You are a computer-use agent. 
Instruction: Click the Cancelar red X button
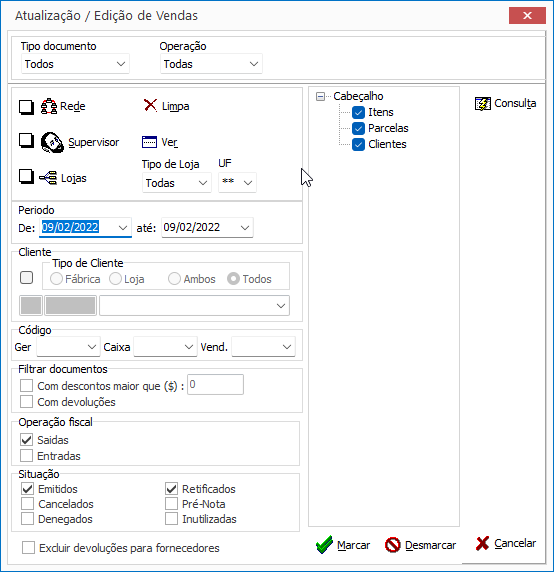505,544
